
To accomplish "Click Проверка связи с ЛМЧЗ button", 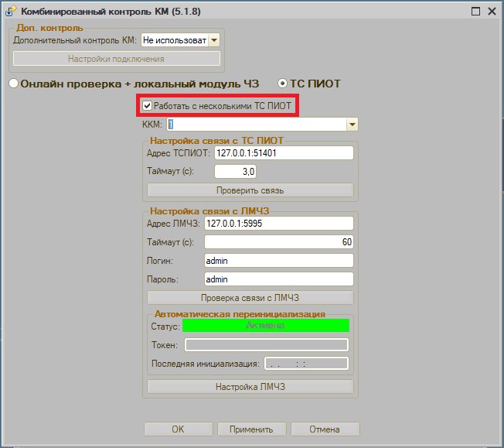I will 250,298.
